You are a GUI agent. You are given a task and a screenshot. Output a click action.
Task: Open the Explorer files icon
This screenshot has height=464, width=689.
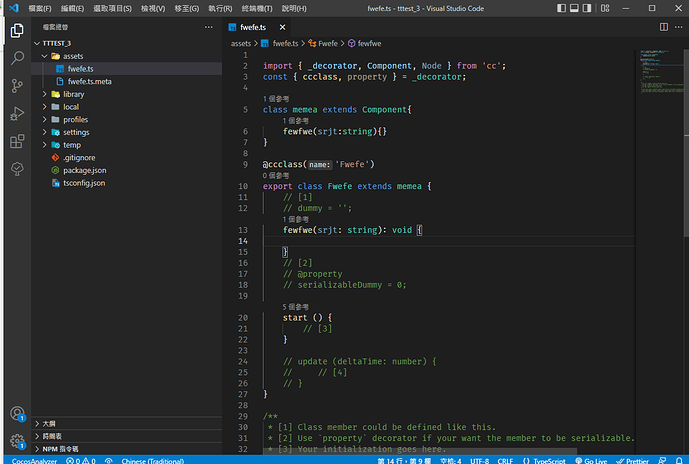[17, 30]
